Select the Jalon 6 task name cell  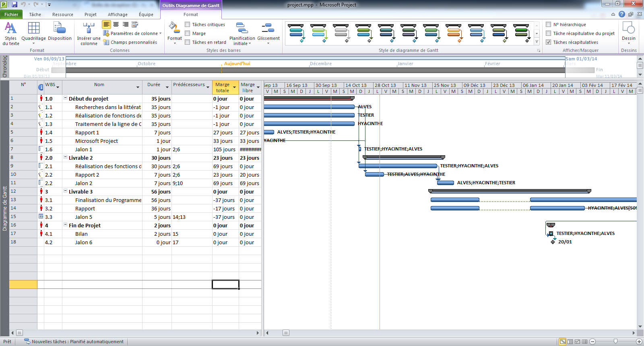[x=102, y=243]
